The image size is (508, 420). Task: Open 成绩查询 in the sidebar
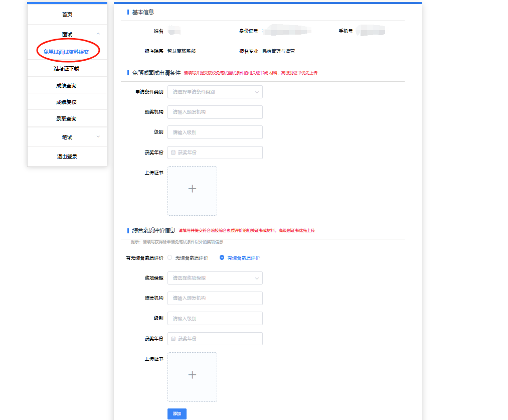(x=66, y=86)
